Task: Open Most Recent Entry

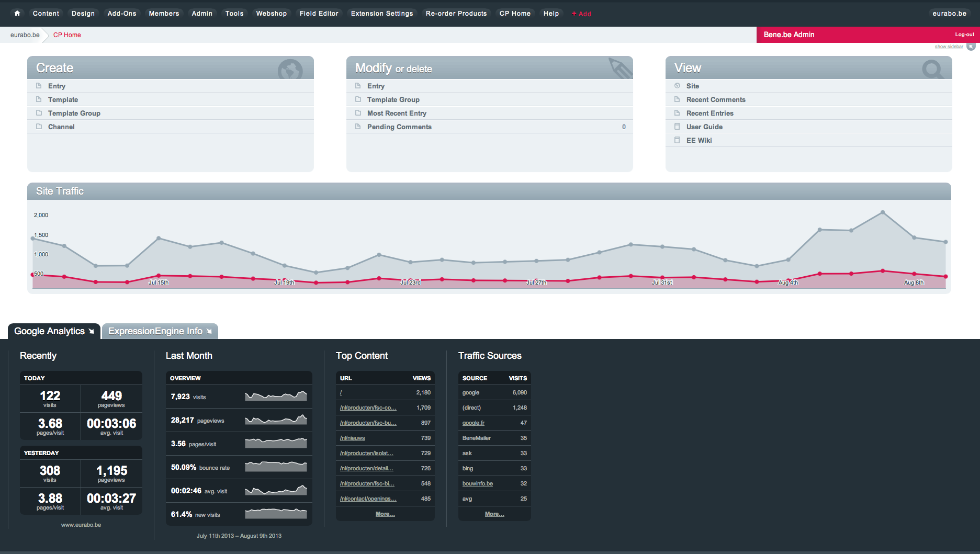Action: [397, 113]
